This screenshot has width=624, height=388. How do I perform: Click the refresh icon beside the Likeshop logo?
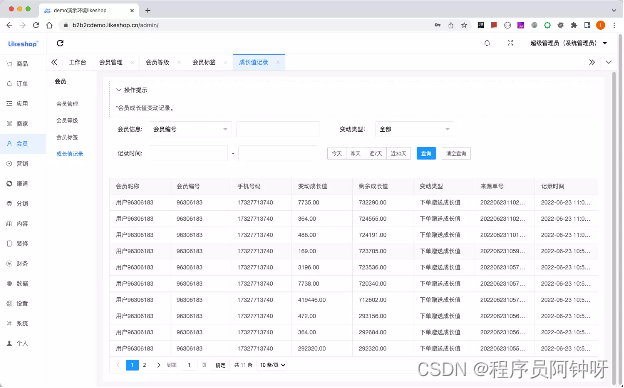coord(60,43)
